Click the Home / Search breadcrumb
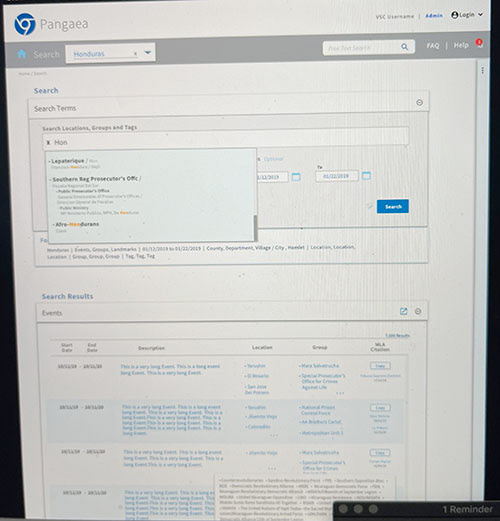The image size is (500, 521). click(x=32, y=73)
